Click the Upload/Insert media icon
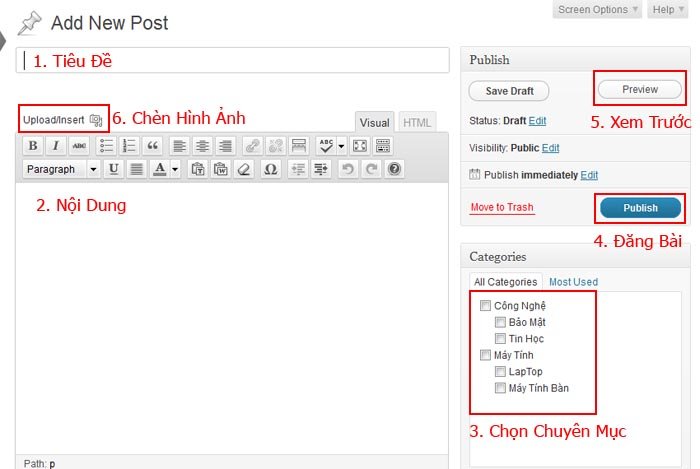 tap(96, 119)
